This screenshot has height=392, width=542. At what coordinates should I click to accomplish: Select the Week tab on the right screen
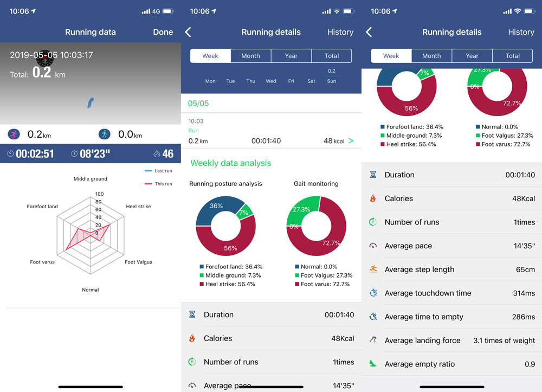(x=391, y=56)
